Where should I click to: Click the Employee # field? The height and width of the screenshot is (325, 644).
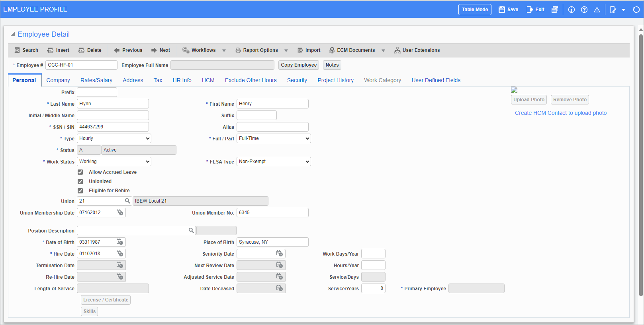81,65
